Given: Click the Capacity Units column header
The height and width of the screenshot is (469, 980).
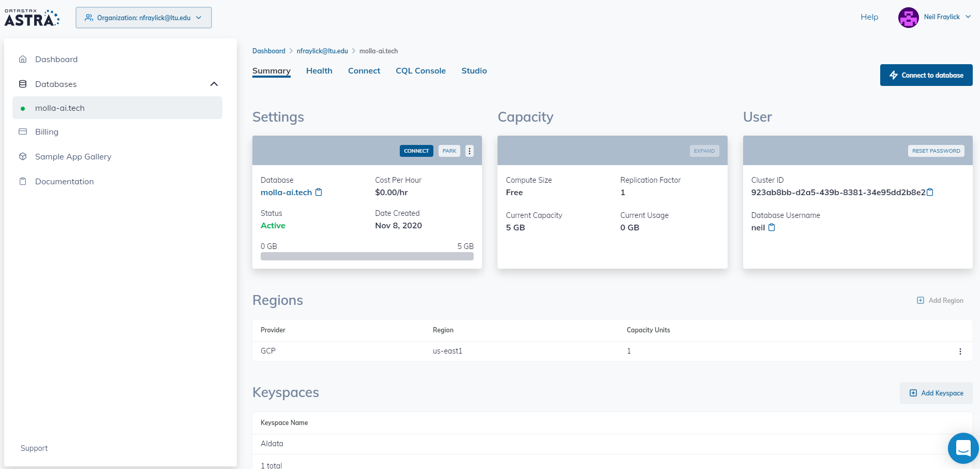Looking at the screenshot, I should [x=649, y=330].
